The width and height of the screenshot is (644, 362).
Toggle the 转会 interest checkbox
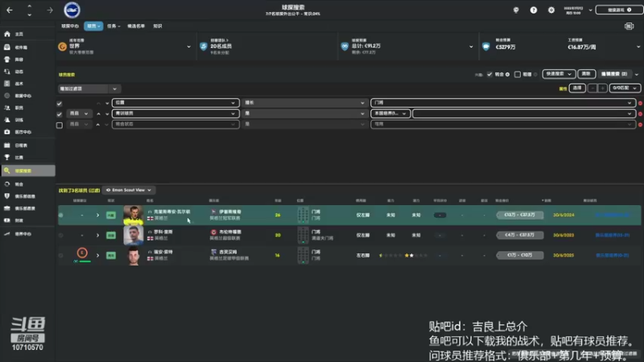[489, 74]
